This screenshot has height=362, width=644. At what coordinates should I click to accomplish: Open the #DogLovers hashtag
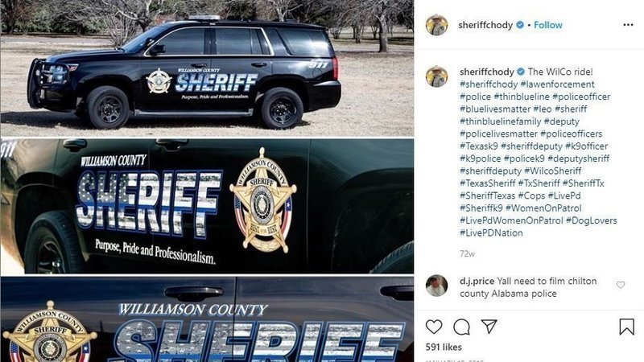(x=592, y=220)
